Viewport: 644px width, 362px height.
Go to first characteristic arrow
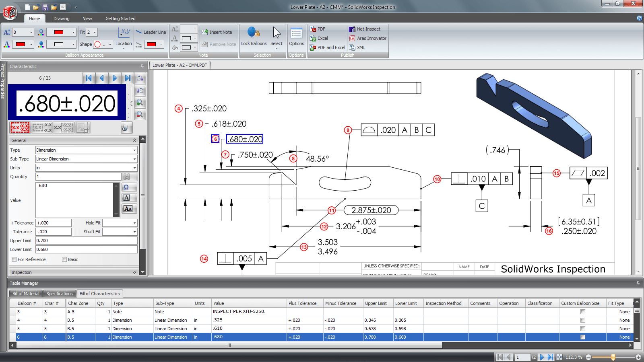coord(89,78)
